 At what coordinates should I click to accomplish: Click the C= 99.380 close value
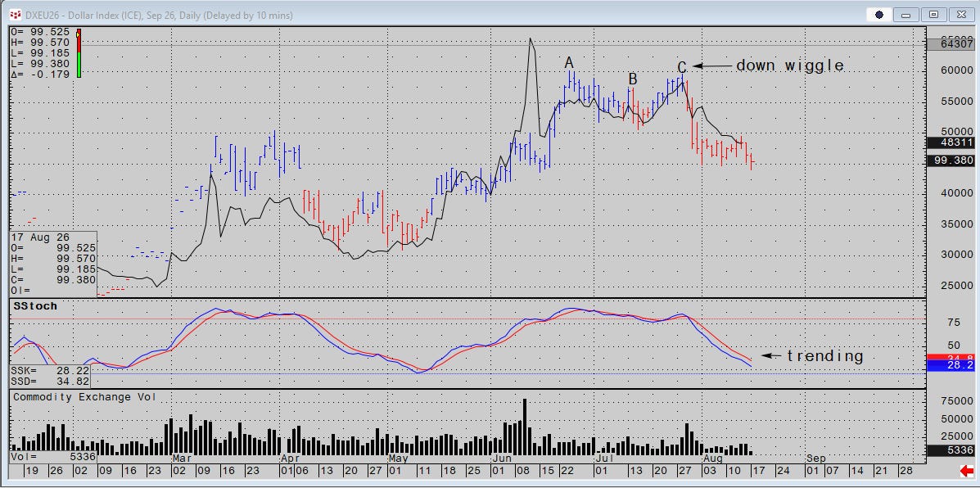tap(53, 279)
